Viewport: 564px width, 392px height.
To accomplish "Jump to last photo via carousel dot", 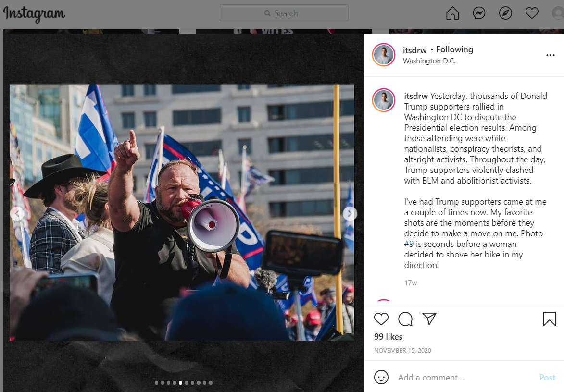I will [211, 383].
